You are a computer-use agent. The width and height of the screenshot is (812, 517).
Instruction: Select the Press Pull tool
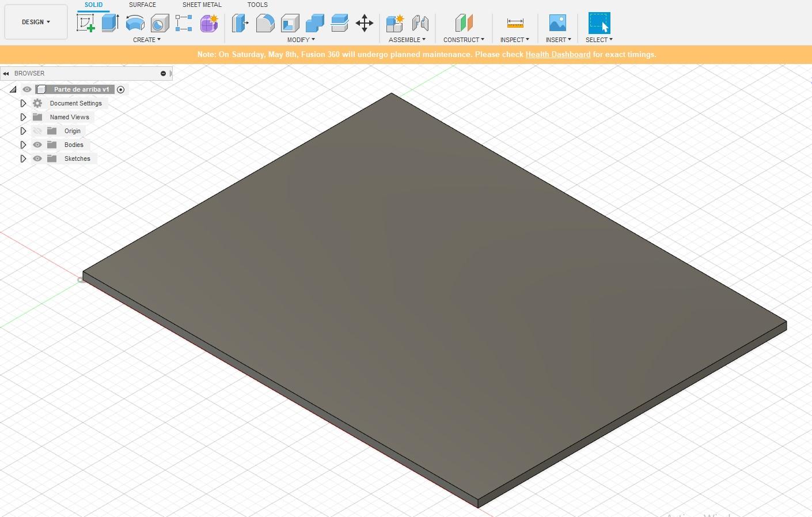pyautogui.click(x=240, y=23)
